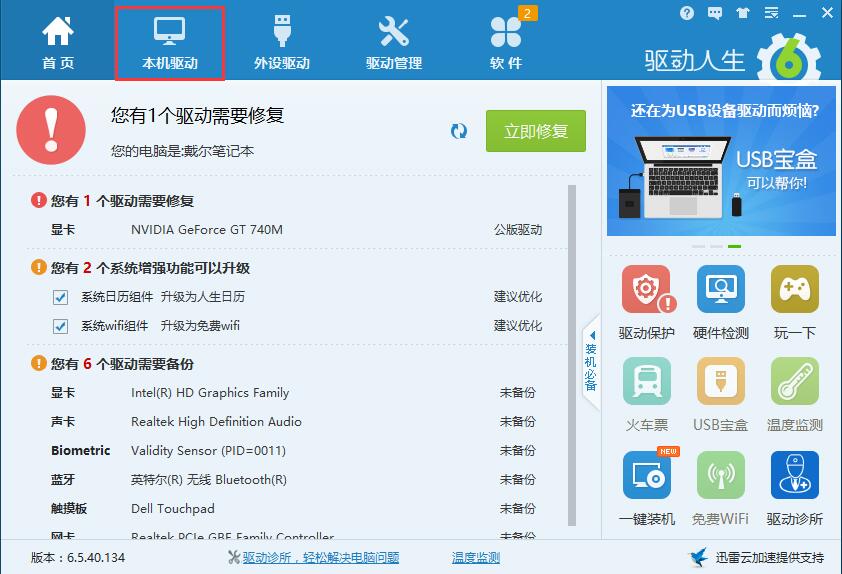Click 未备份 status for 英特尔 Bluetooth
The height and width of the screenshot is (574, 842).
518,480
